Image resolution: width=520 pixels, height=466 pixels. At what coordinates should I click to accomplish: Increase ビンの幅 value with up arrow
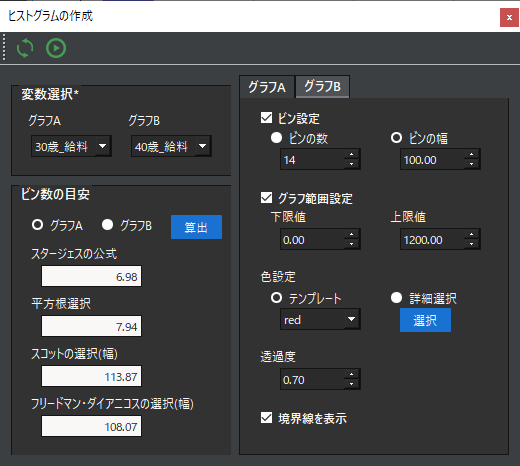pyautogui.click(x=471, y=154)
